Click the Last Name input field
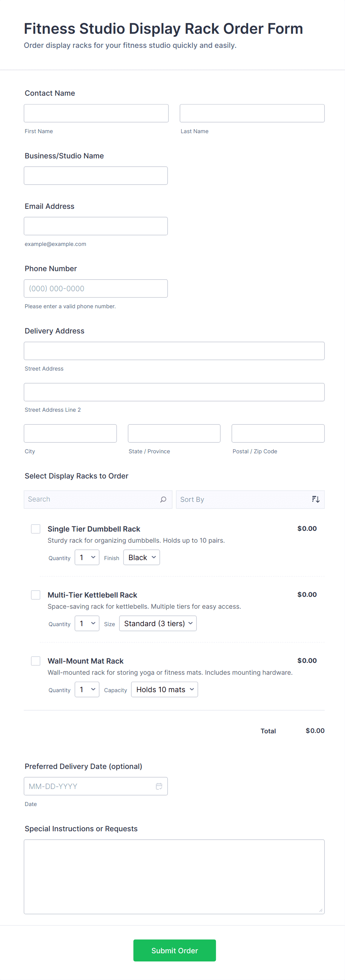The image size is (345, 980). 252,114
